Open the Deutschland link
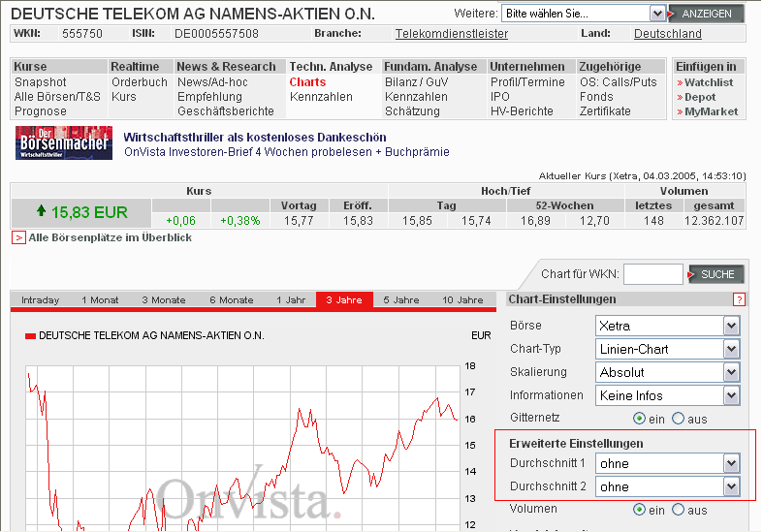763x532 pixels. 668,34
